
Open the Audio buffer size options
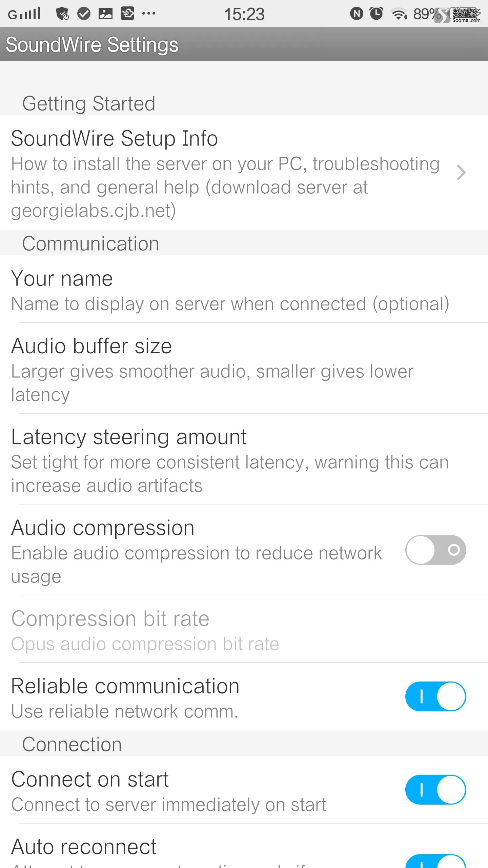[x=244, y=368]
